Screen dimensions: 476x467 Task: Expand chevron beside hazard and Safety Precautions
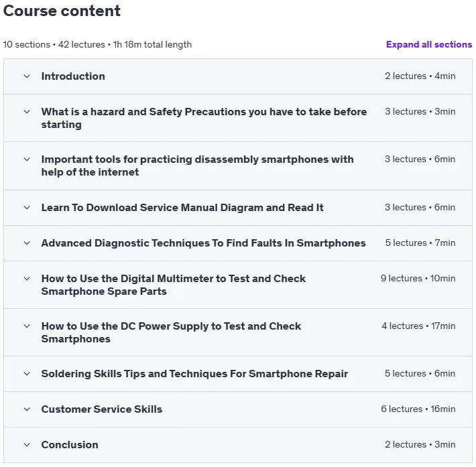pos(27,112)
